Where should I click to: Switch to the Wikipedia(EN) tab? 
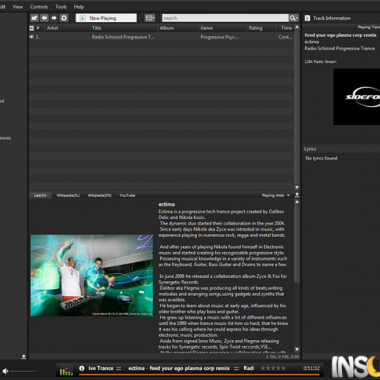coord(99,195)
